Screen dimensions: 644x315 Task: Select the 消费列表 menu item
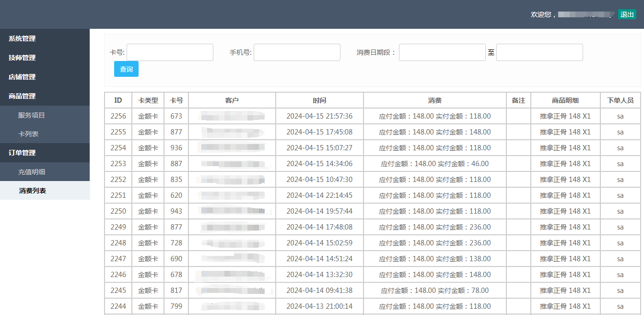[x=33, y=191]
